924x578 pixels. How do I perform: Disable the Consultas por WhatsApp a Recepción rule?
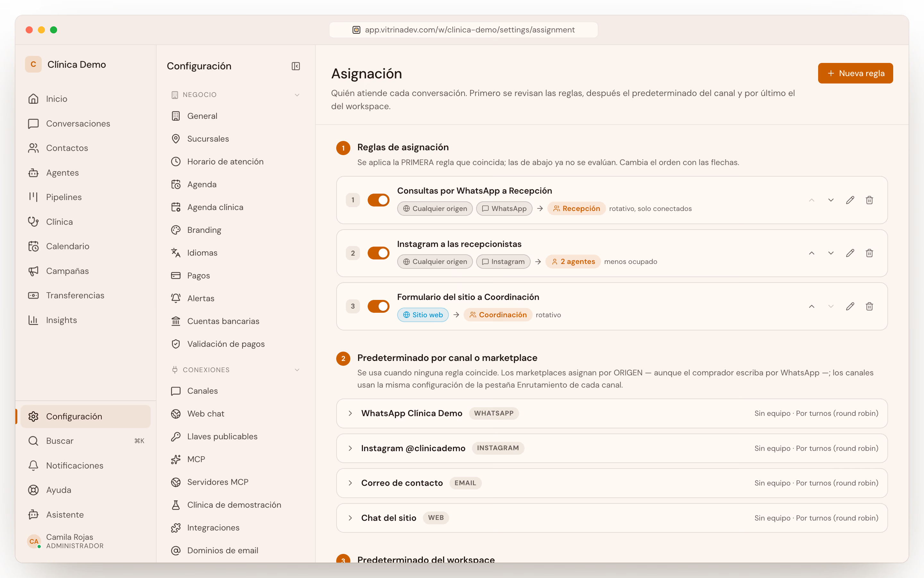click(x=378, y=200)
